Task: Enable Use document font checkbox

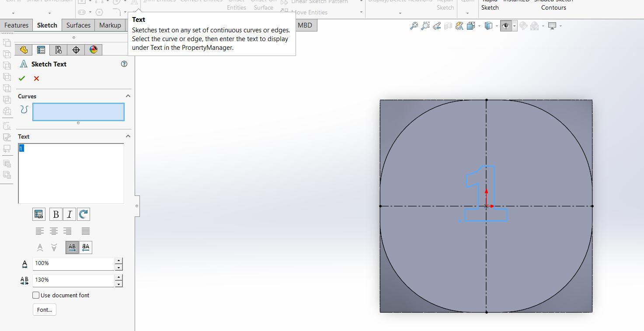Action: pos(36,295)
